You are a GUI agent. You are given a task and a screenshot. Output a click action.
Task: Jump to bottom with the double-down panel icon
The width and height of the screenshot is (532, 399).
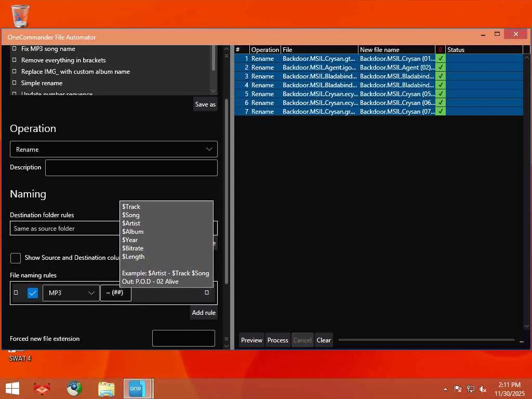(227, 338)
